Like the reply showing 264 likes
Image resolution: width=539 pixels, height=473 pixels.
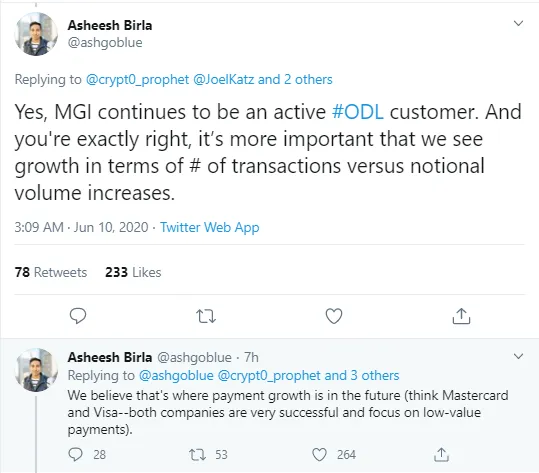click(x=319, y=455)
